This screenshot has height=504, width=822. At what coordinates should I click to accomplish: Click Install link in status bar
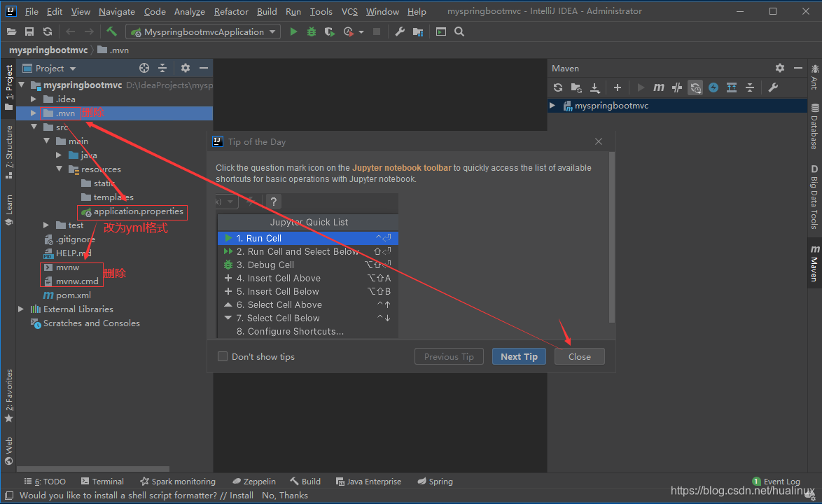pos(241,496)
